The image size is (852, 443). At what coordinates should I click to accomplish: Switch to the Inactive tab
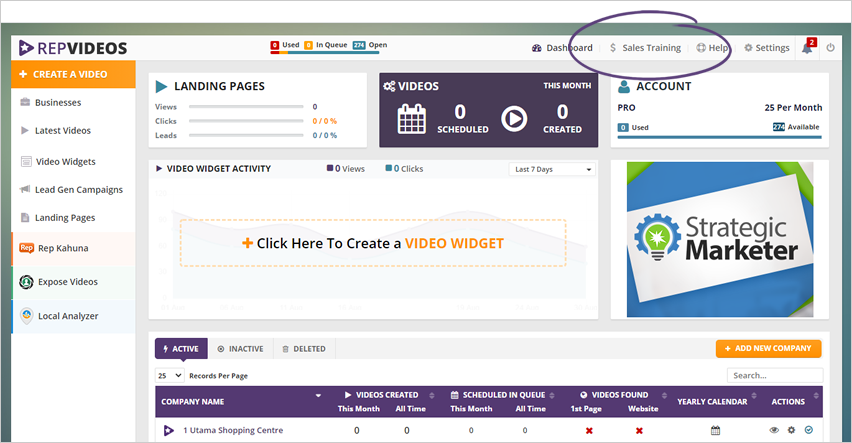point(240,349)
